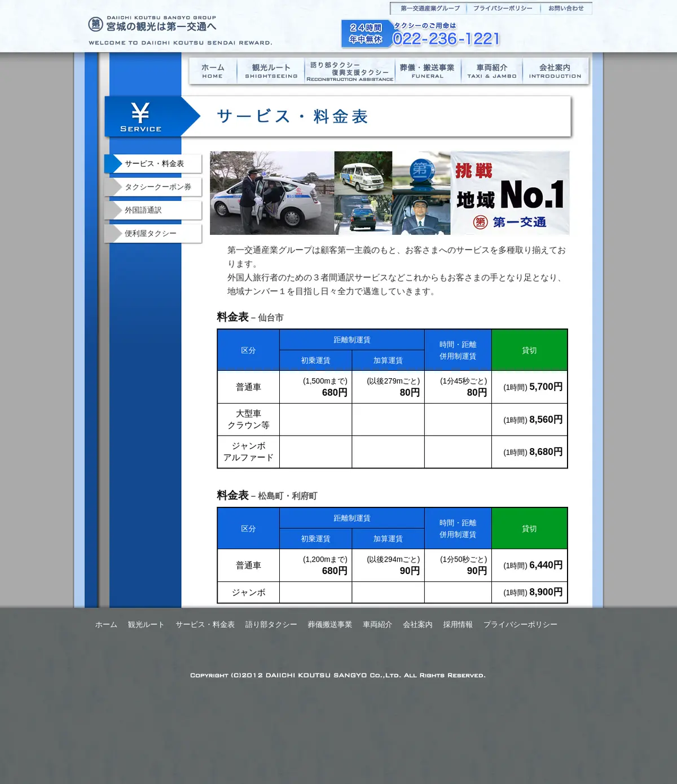Open お問い合わせ contact link

[566, 8]
